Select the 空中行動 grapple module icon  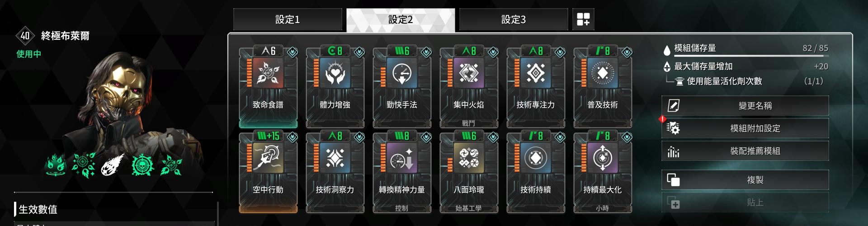pyautogui.click(x=268, y=158)
